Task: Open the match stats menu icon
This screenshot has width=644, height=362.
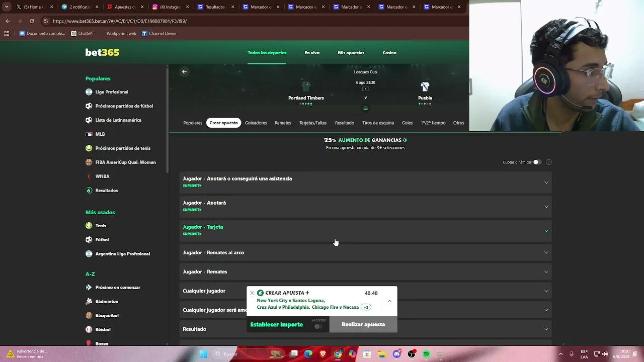Action: [x=365, y=108]
